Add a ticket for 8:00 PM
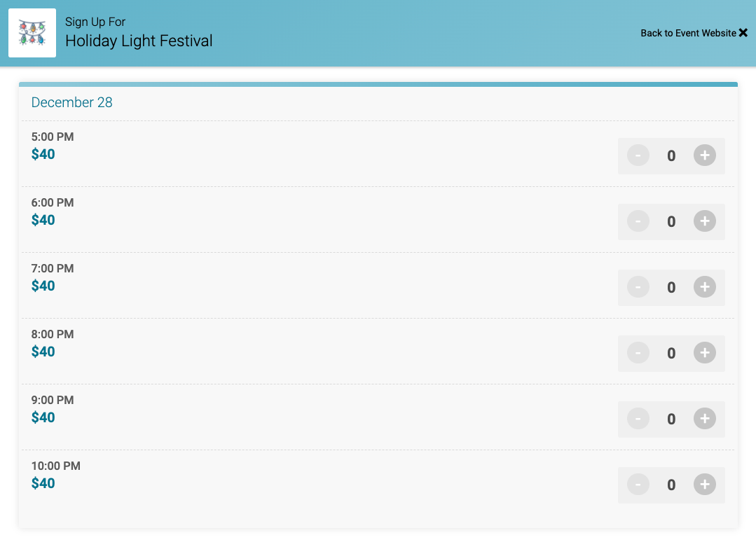The height and width of the screenshot is (542, 756). point(705,353)
